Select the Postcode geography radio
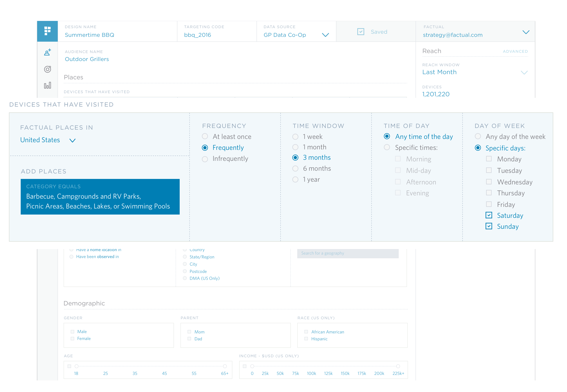 (x=185, y=271)
